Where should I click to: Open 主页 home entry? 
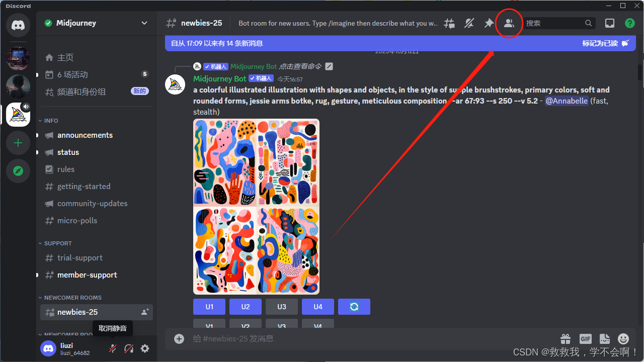click(x=96, y=57)
